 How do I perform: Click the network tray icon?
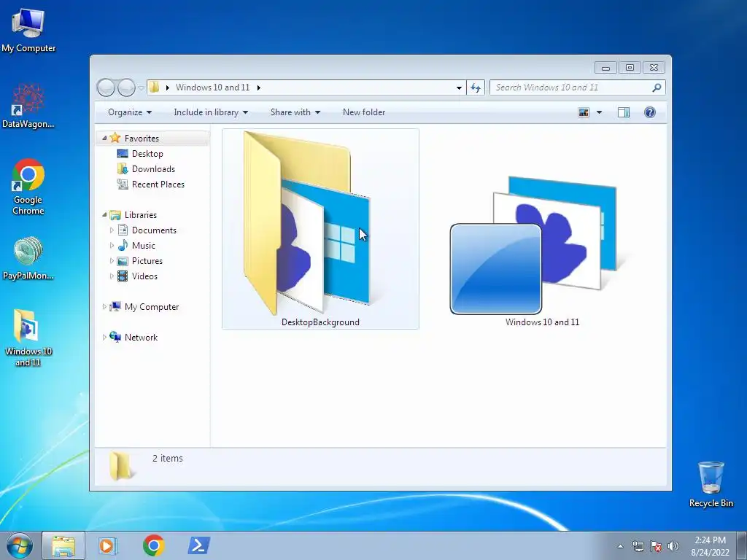click(x=638, y=546)
